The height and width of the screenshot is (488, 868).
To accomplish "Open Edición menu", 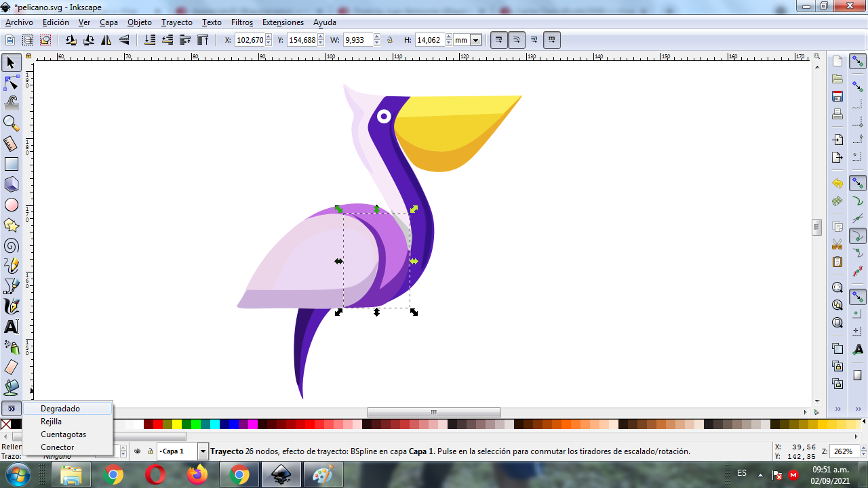I will [x=56, y=22].
